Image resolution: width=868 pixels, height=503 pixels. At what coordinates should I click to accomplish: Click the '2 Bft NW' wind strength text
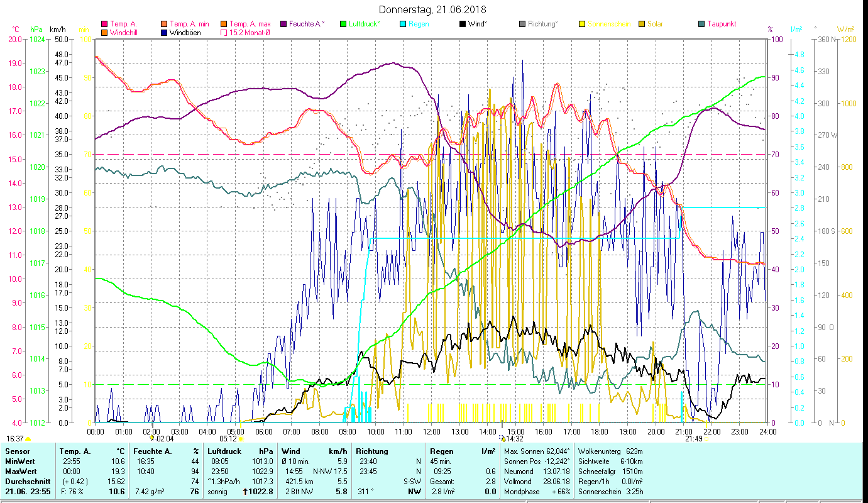(x=299, y=492)
